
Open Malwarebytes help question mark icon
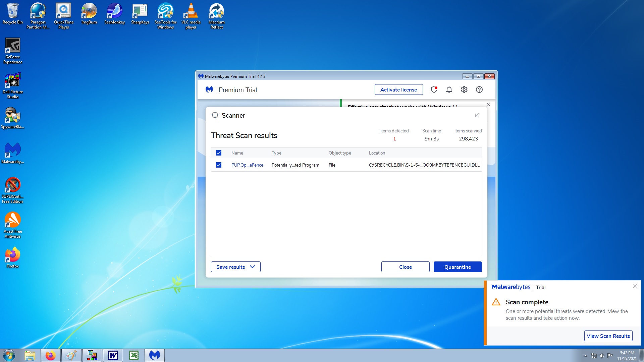point(479,89)
